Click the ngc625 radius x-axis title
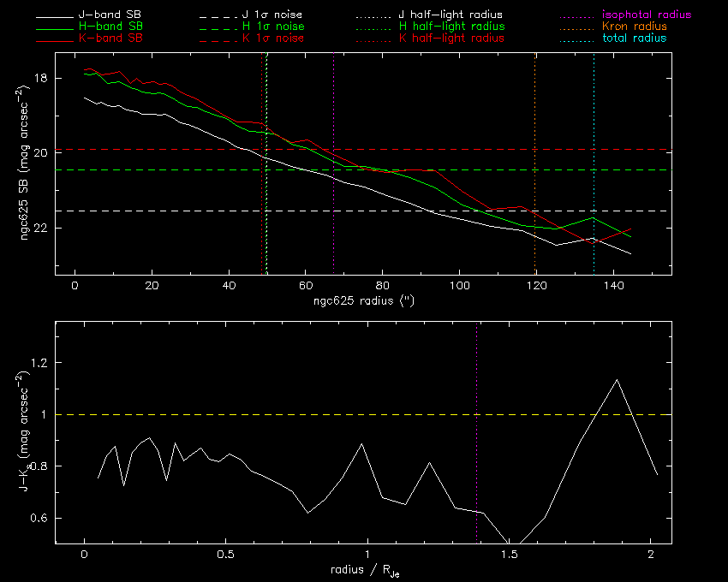 pos(363,300)
